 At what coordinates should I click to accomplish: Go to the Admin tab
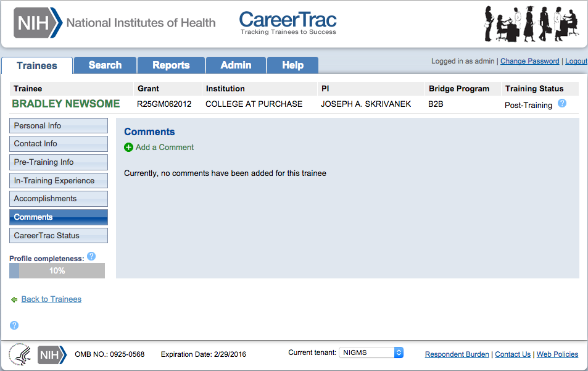tap(236, 65)
